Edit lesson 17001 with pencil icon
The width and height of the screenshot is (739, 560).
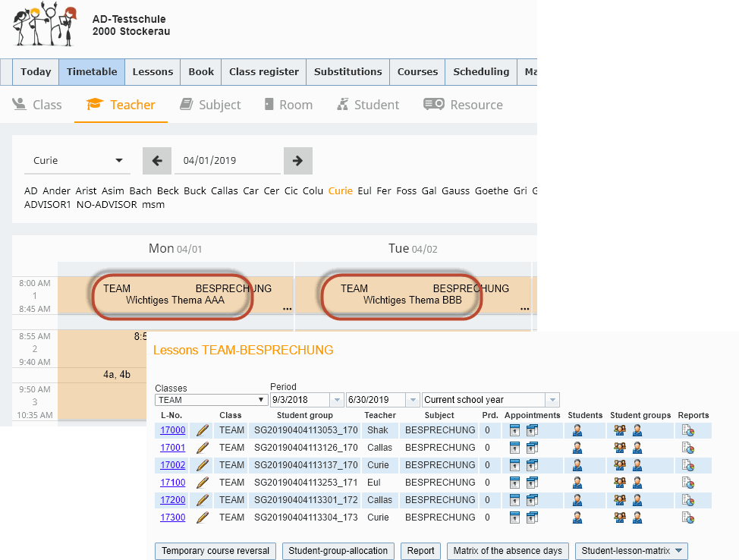tap(203, 448)
